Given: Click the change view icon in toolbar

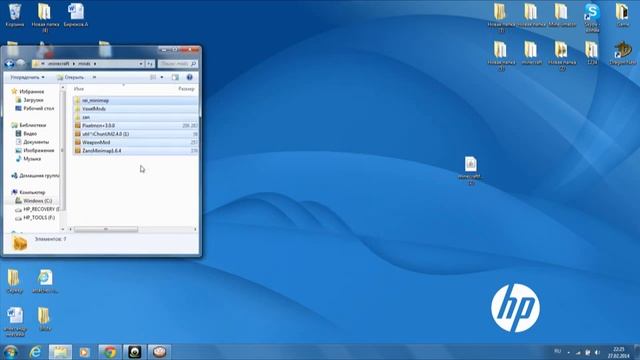Looking at the screenshot, I should [x=153, y=77].
